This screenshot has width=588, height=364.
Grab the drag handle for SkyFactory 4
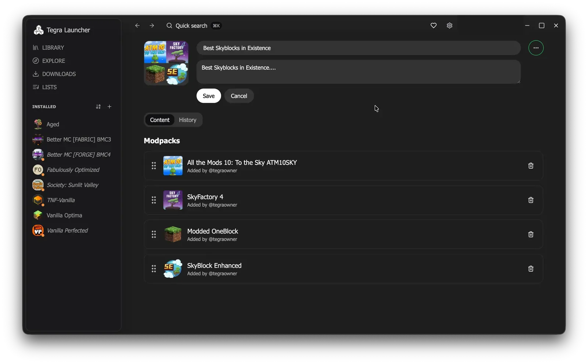coord(154,200)
